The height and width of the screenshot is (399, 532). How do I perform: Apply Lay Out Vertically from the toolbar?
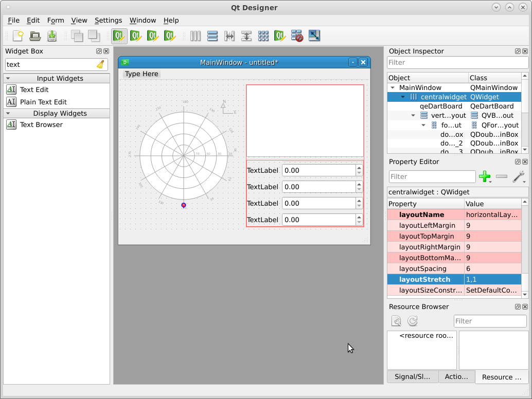coord(212,36)
